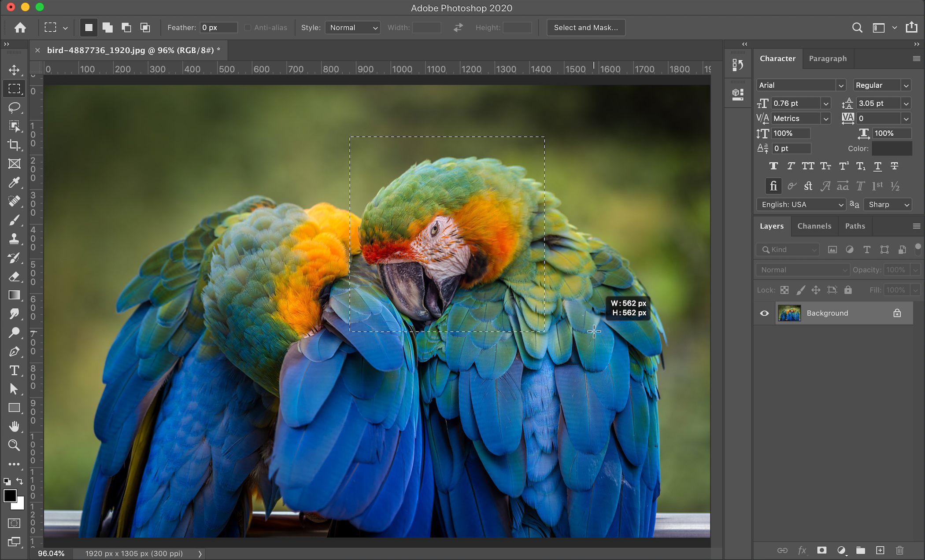Open the Style dropdown set to Normal
925x560 pixels.
[353, 28]
